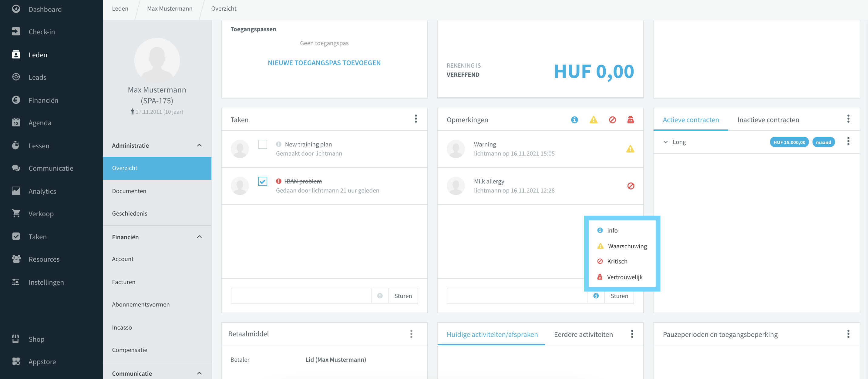
Task: Click the new task text field
Action: click(x=301, y=296)
